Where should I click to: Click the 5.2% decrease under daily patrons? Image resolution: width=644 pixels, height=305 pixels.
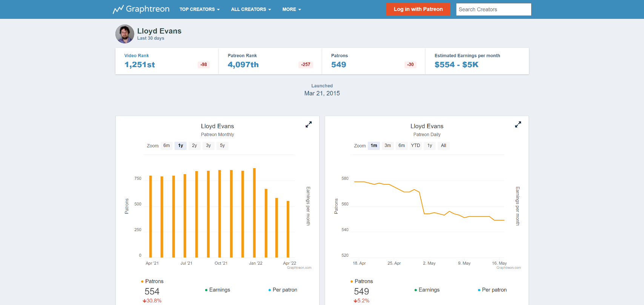coord(361,300)
